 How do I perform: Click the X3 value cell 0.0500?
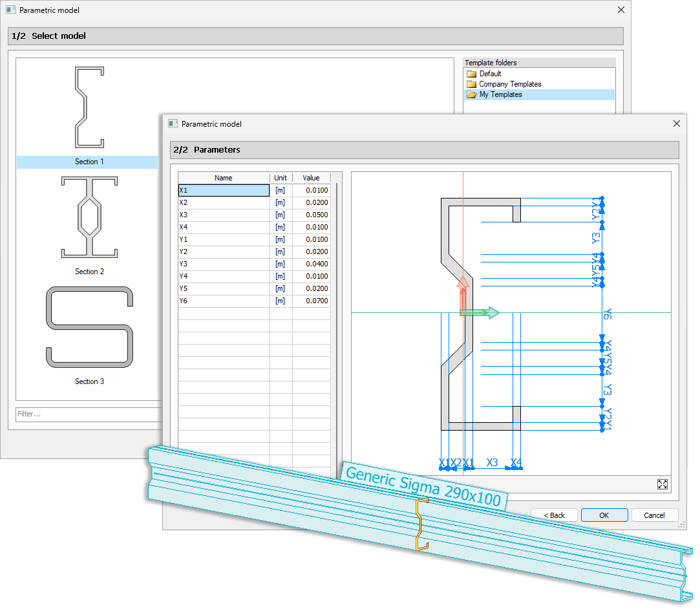(x=311, y=215)
